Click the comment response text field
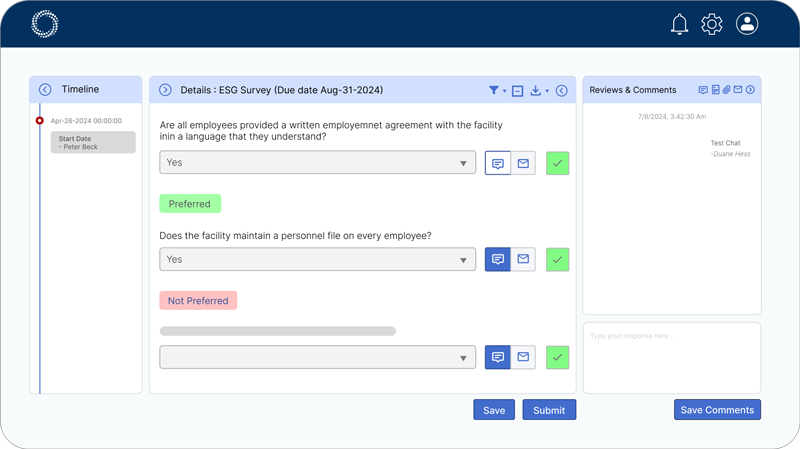Image resolution: width=800 pixels, height=449 pixels. [x=671, y=357]
